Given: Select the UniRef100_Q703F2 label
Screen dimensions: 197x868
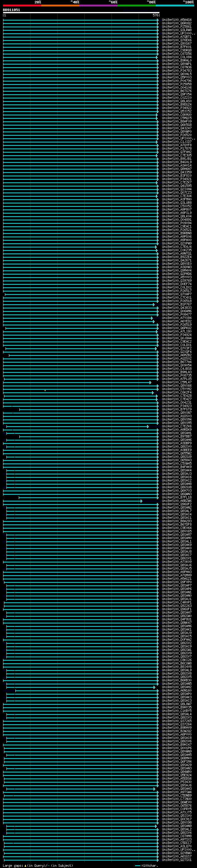Looking at the screenshot, I should (x=176, y=348).
